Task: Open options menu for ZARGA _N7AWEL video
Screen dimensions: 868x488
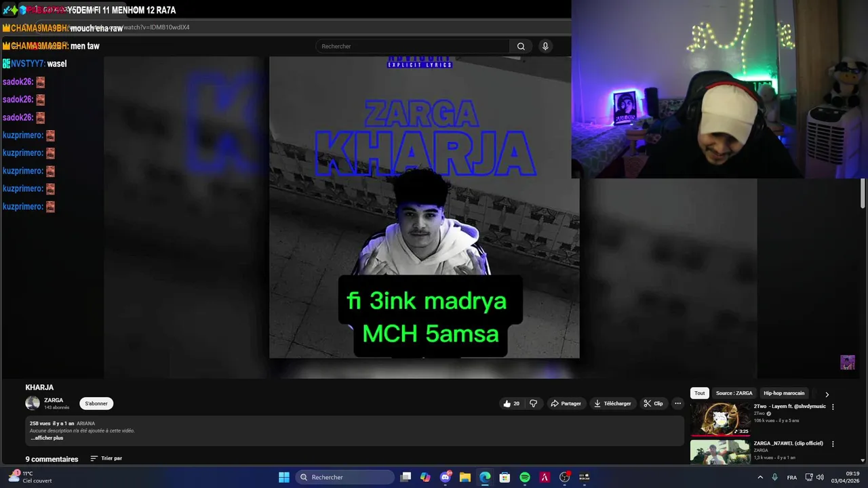Action: click(x=833, y=444)
